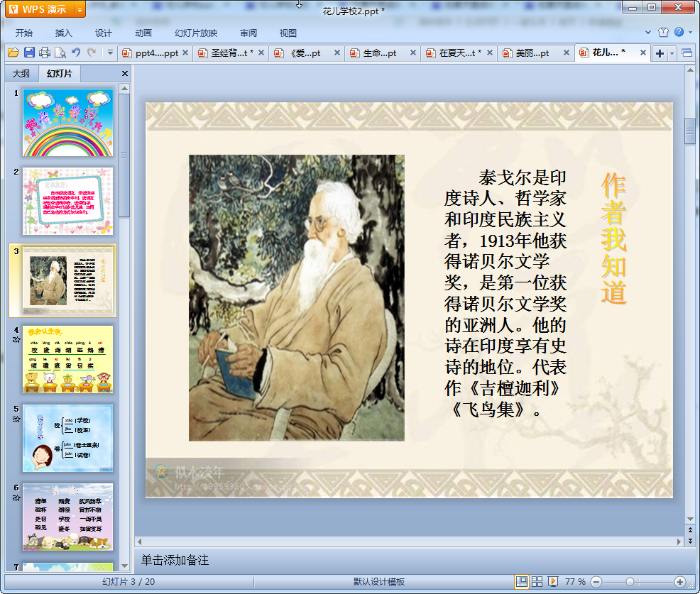This screenshot has height=594, width=700.
Task: Select slide 4 yellow vocabulary thumbnail
Action: 68,359
